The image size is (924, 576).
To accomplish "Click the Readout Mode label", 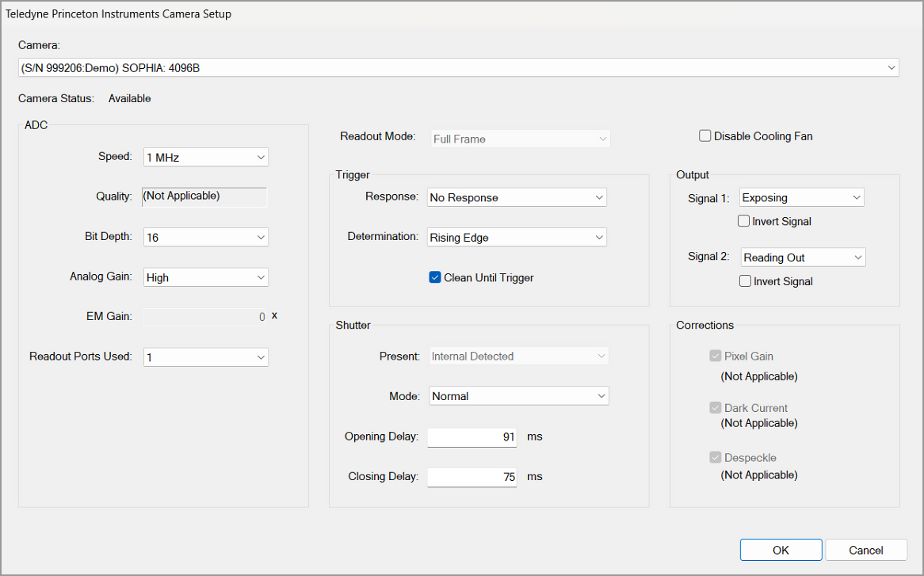I will tap(378, 136).
